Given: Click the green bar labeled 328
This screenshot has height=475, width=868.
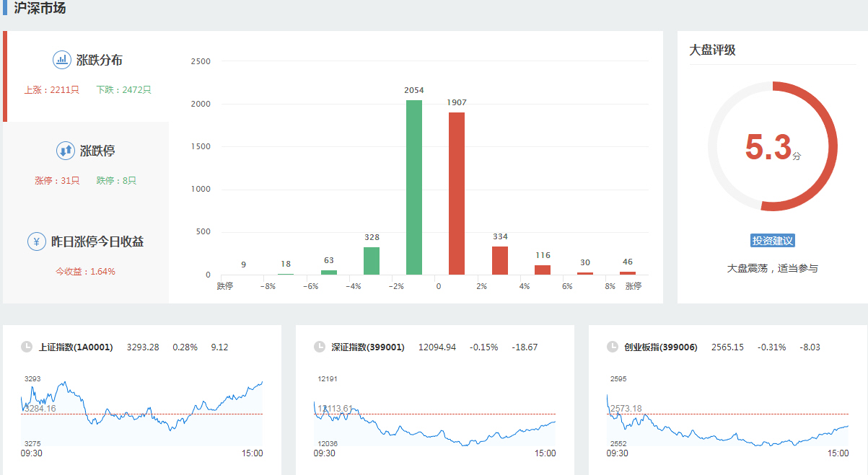Looking at the screenshot, I should pos(372,261).
